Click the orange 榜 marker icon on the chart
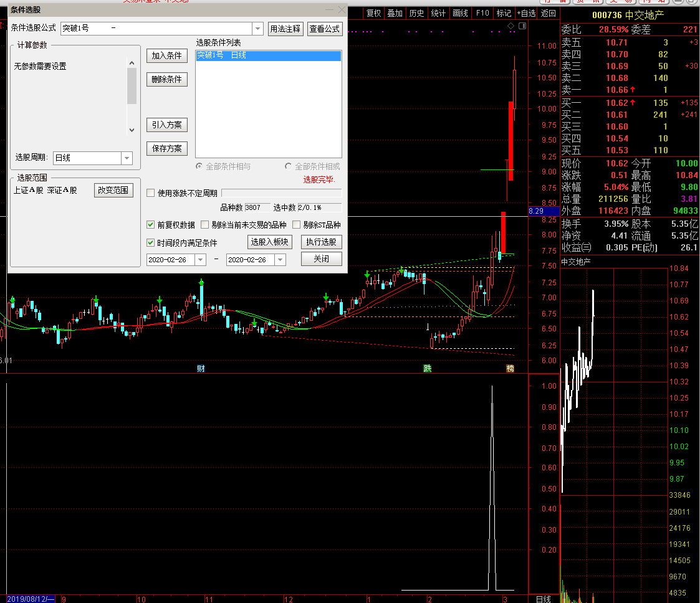This screenshot has height=603, width=700. click(510, 368)
